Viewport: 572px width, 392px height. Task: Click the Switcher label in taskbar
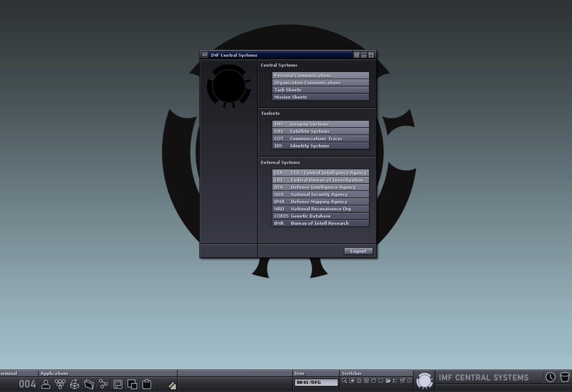(352, 374)
